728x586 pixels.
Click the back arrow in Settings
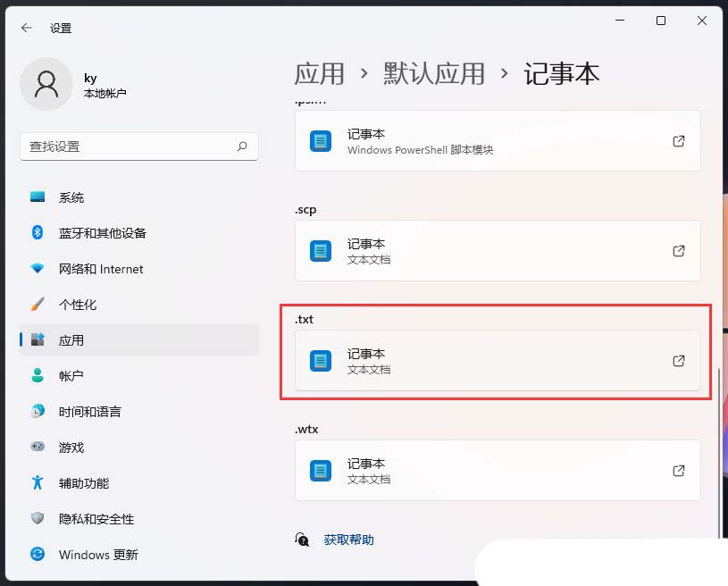[27, 28]
